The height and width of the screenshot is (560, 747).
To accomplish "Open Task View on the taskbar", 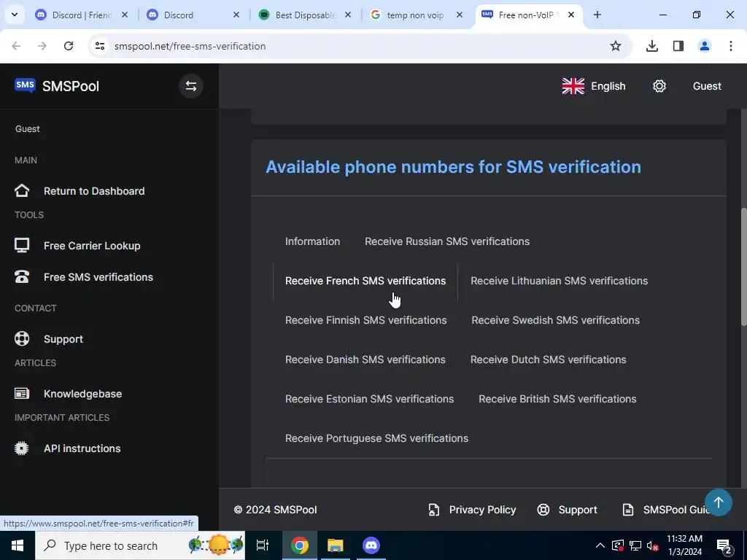I will pos(263,545).
